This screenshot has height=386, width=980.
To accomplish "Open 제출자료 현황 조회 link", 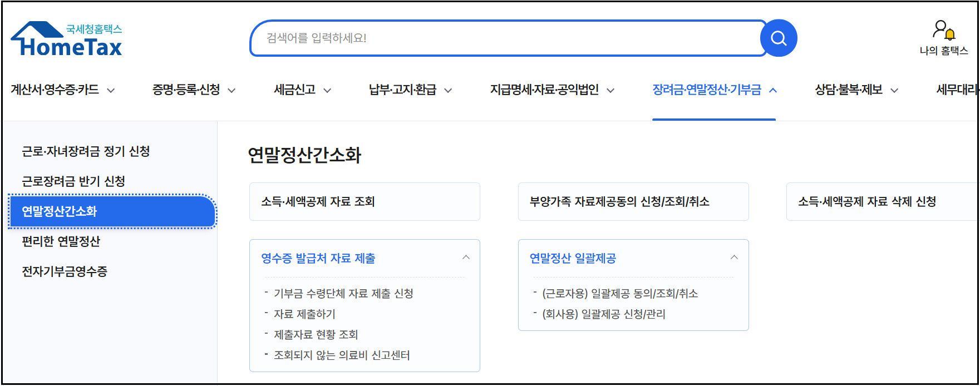I will [x=316, y=335].
